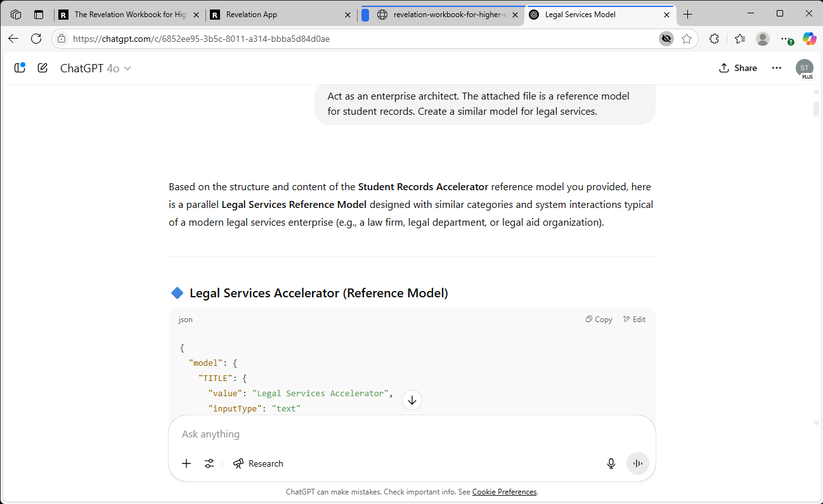Jump to latest reply with the down arrow

(x=412, y=400)
